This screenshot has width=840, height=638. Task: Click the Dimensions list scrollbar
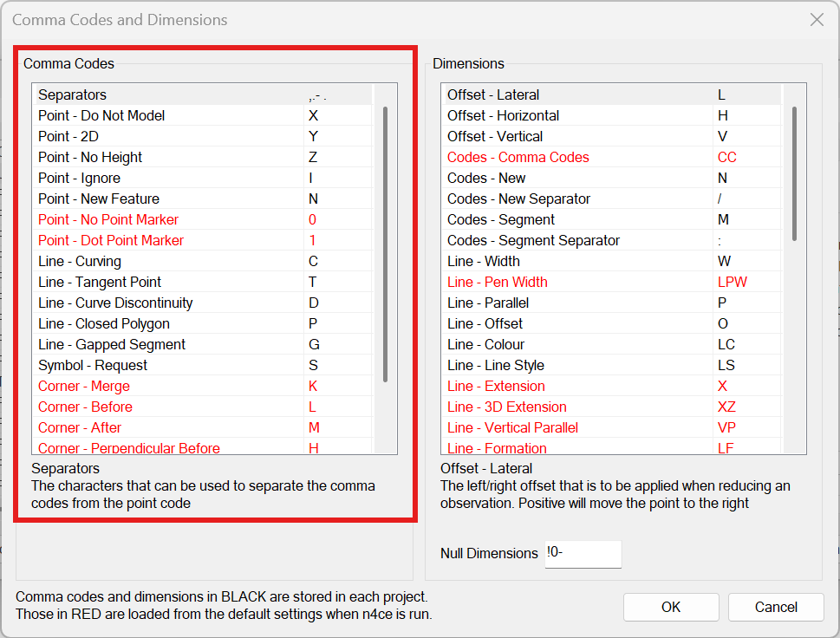point(793,173)
